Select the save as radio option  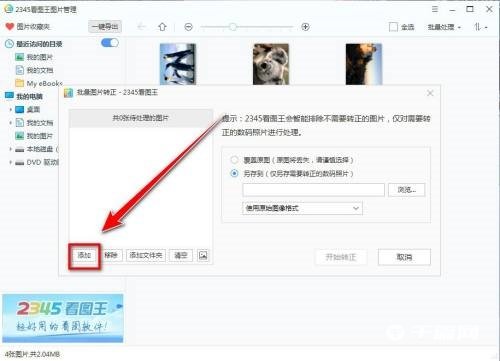pos(235,173)
